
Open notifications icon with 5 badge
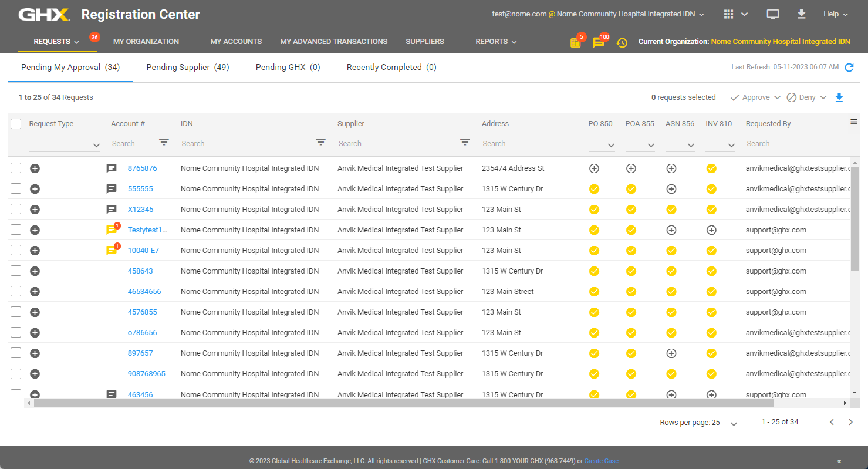pos(575,42)
